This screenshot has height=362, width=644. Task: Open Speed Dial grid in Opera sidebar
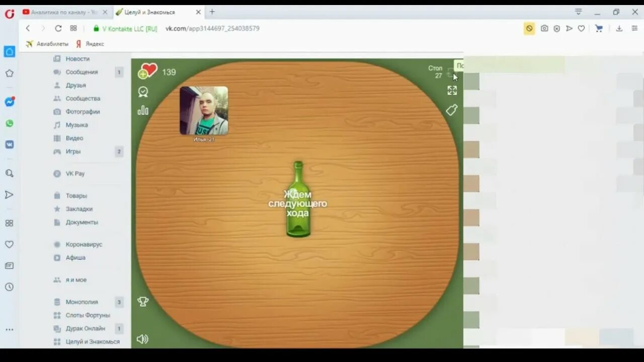point(9,223)
